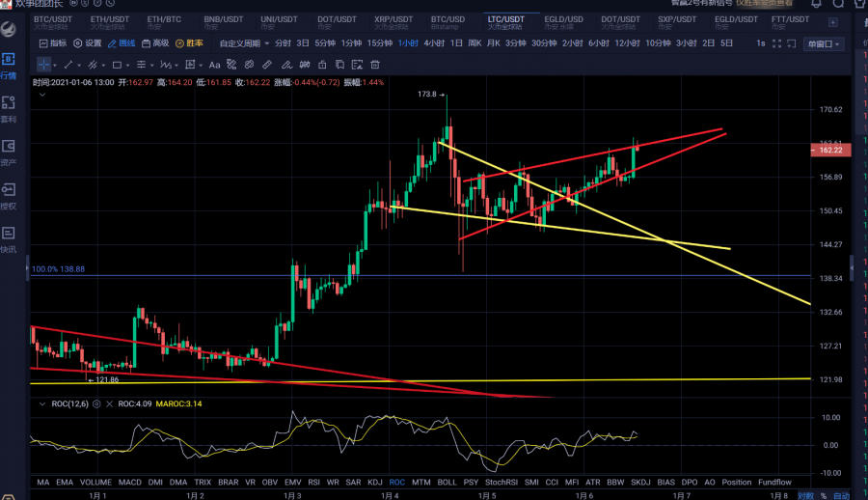Click the magnet snap tool

pyautogui.click(x=305, y=65)
